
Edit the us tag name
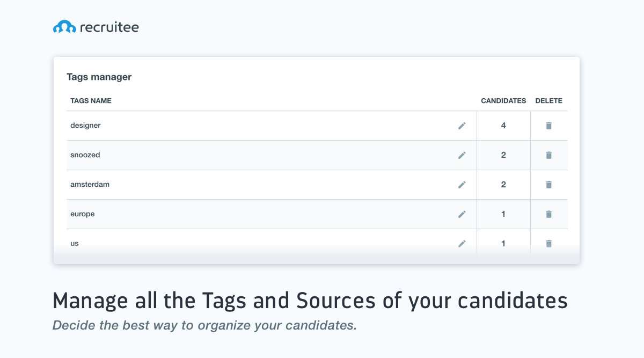462,244
